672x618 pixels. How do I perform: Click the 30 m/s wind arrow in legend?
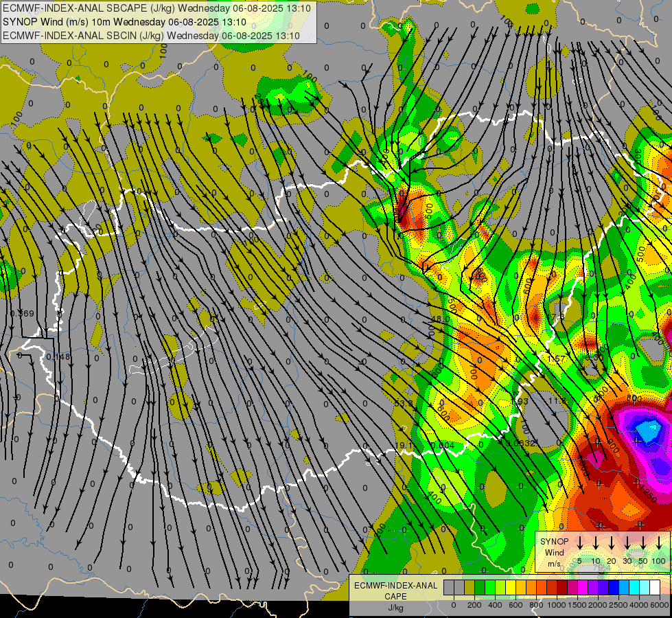point(627,542)
